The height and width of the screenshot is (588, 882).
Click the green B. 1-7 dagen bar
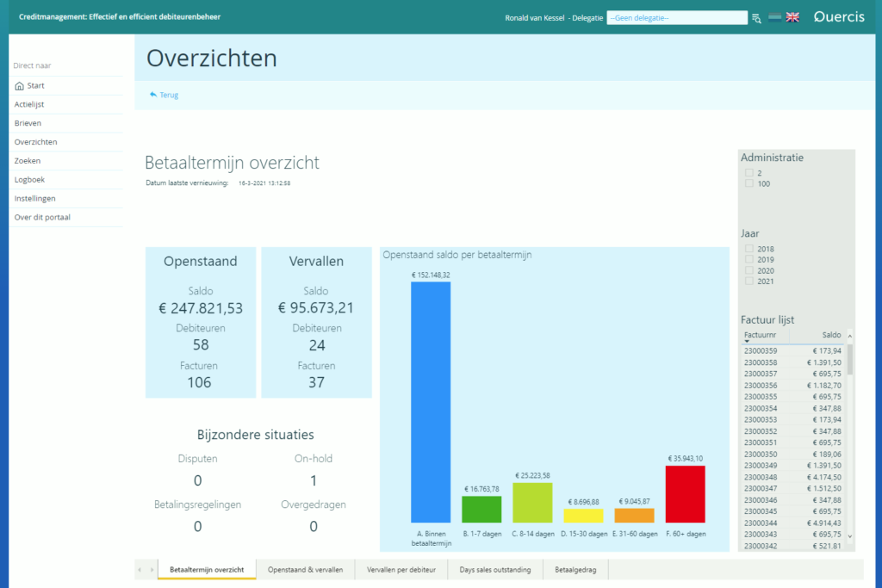coord(481,510)
